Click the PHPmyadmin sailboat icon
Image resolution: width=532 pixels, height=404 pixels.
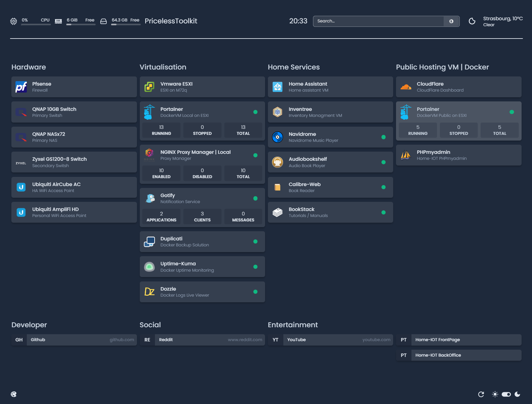(406, 155)
